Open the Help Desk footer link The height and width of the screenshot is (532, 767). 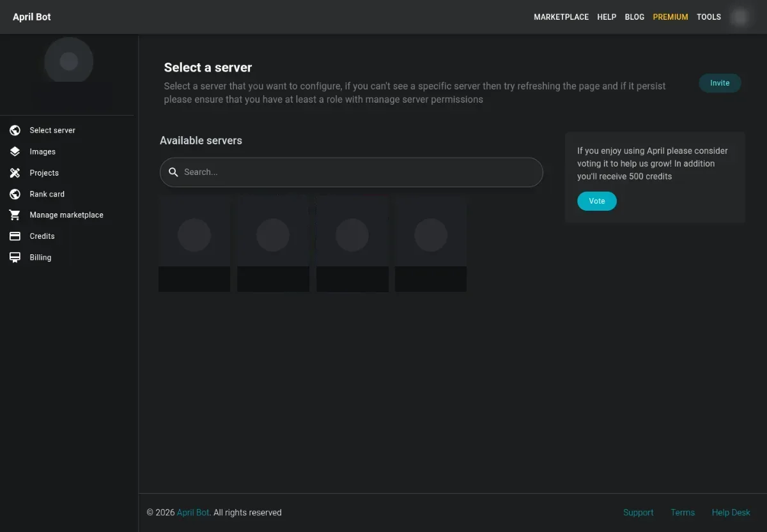click(x=731, y=512)
